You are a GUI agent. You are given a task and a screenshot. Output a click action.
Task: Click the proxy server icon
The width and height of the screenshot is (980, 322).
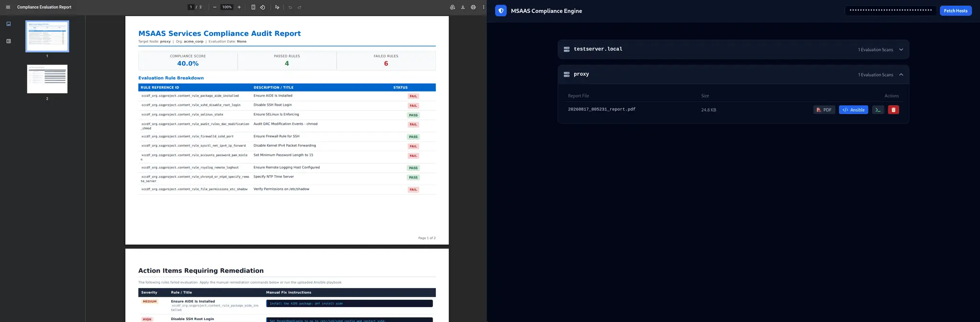[567, 74]
